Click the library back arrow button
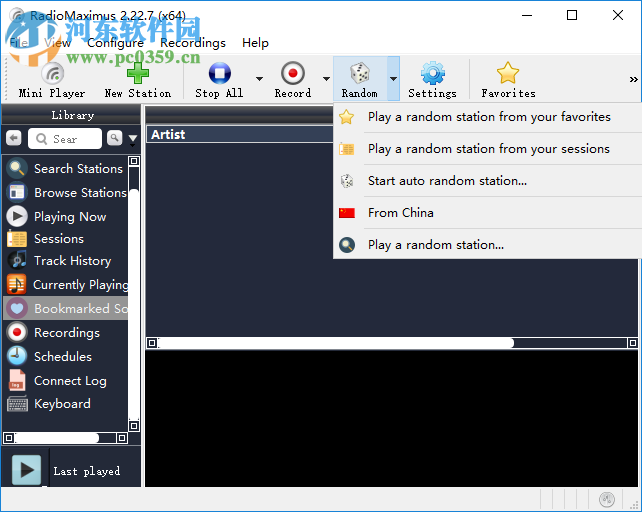The height and width of the screenshot is (512, 642). (x=14, y=138)
